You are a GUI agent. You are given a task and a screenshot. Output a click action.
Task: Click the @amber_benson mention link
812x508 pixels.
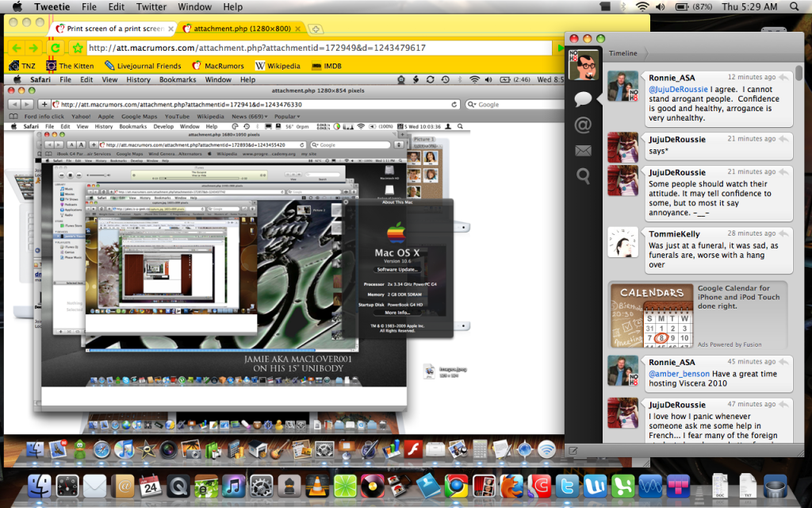(679, 374)
